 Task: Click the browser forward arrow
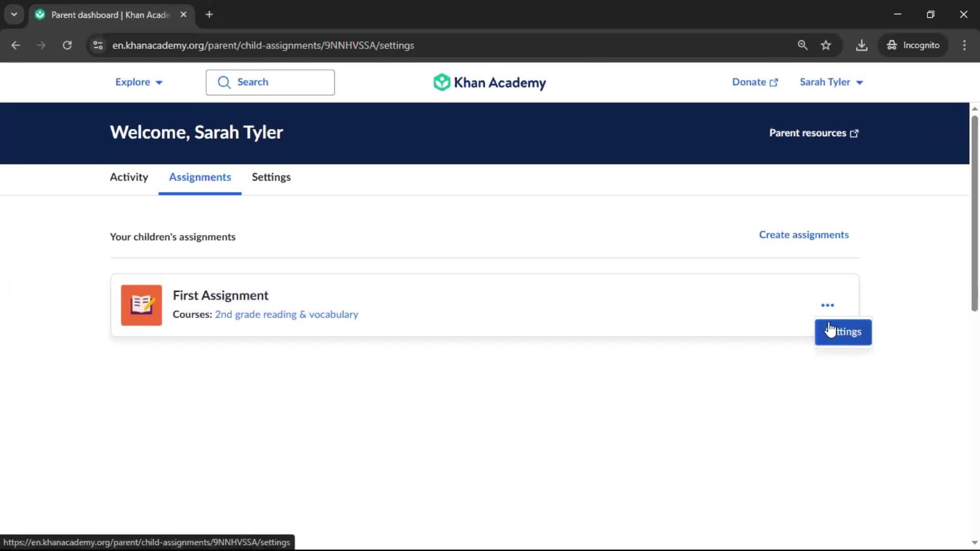(41, 45)
